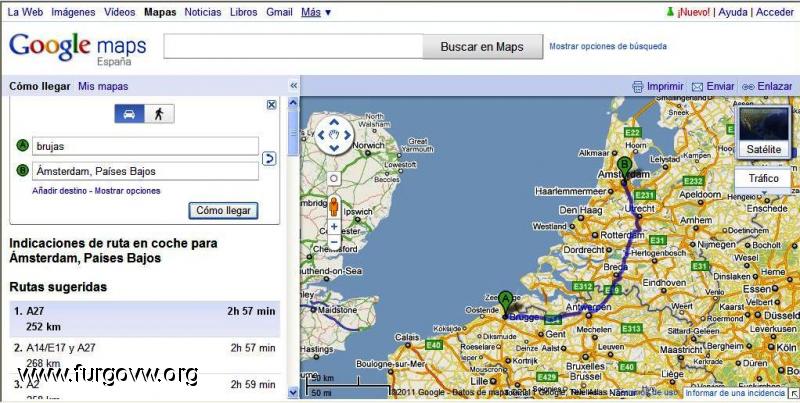Click the panel scrollbar down arrow

293,392
